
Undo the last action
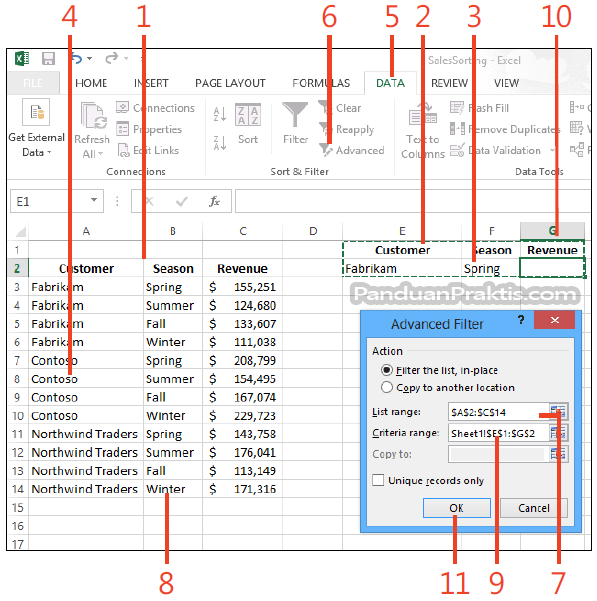pyautogui.click(x=77, y=59)
